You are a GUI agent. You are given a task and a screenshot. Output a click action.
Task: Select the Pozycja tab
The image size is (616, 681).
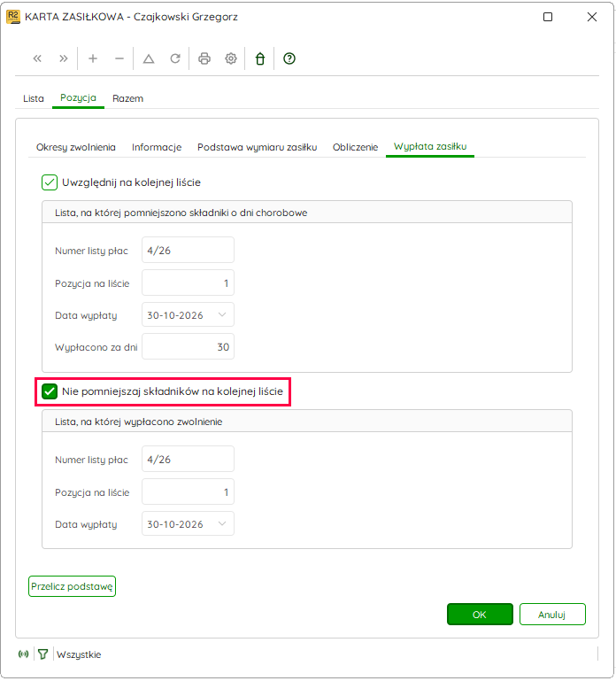click(78, 98)
